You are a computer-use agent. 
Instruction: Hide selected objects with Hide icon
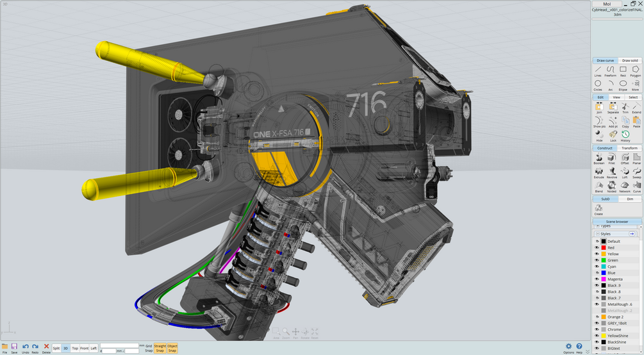[599, 136]
